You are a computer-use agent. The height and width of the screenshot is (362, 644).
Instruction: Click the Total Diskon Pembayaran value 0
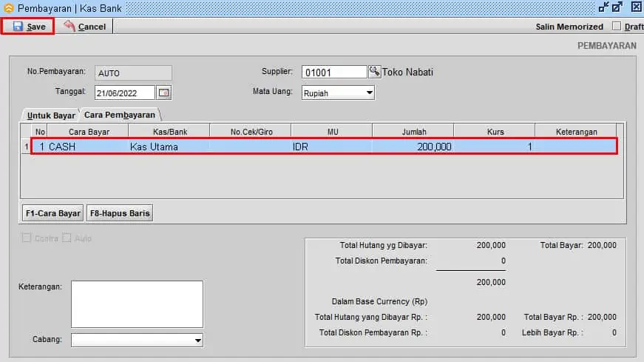(503, 261)
